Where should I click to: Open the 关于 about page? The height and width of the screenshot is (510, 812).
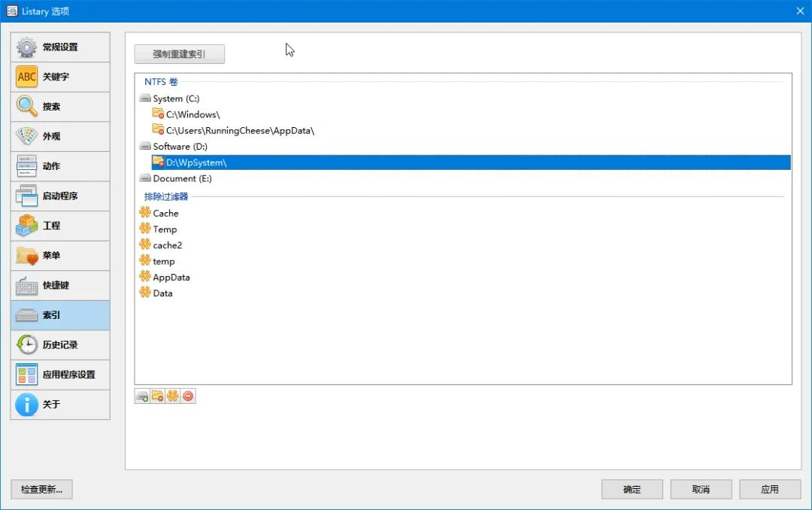(x=60, y=405)
